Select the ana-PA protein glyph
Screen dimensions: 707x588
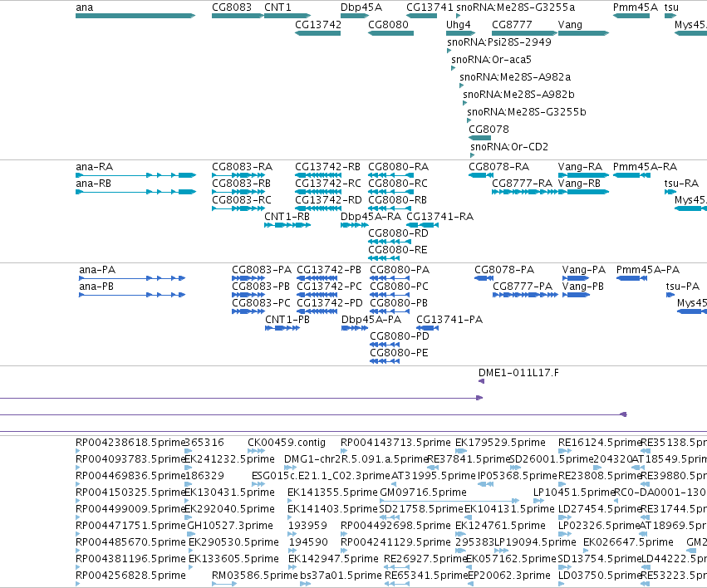tap(132, 278)
